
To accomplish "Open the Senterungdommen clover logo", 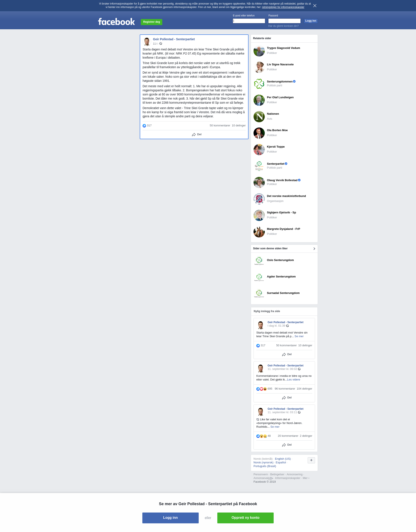I will [x=259, y=84].
